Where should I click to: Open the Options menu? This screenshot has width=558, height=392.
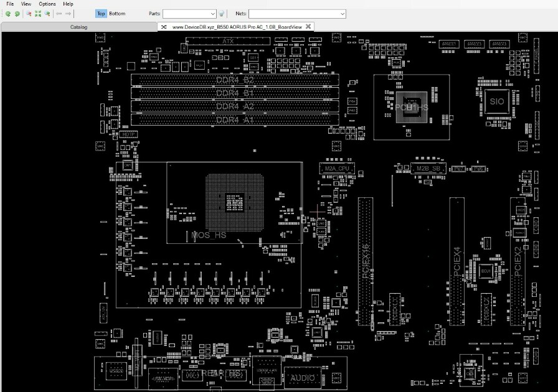point(47,4)
